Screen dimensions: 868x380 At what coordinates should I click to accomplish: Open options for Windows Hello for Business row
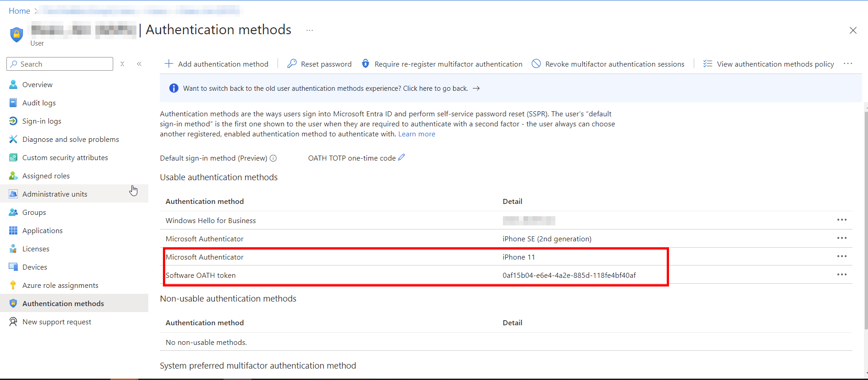[x=842, y=220]
